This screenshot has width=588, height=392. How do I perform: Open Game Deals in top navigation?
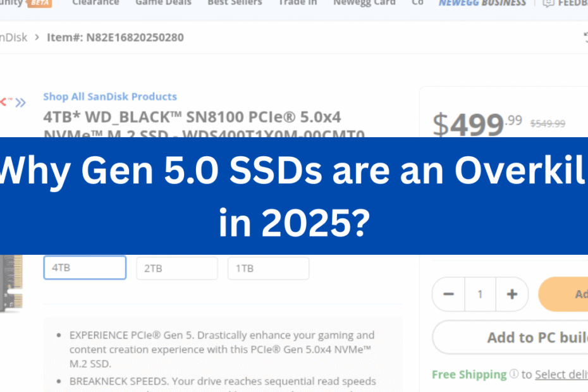pos(163,3)
